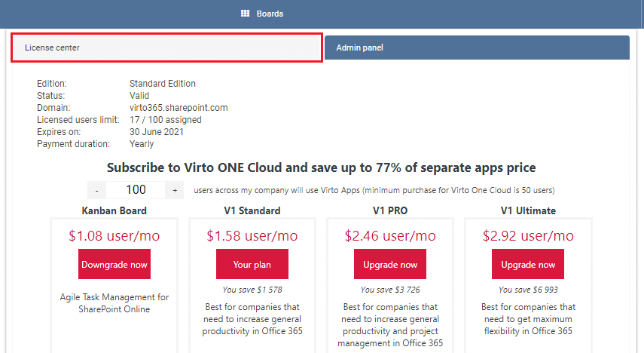Open the Boards menu item
This screenshot has width=644, height=353.
tap(270, 14)
